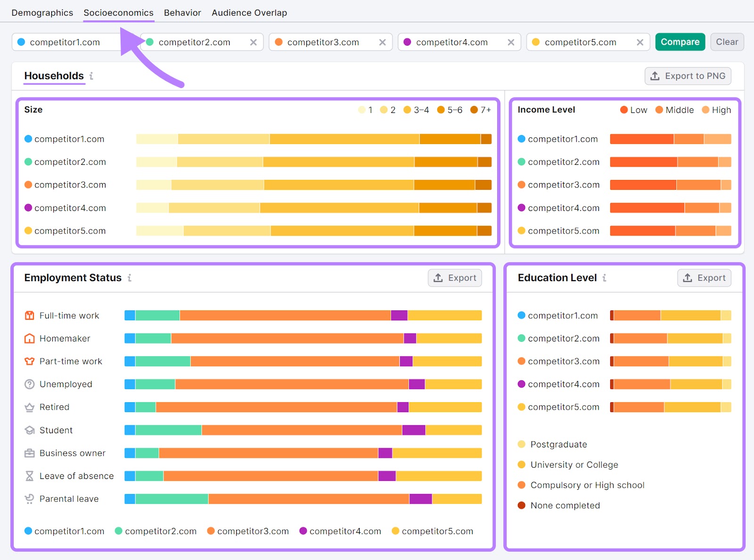The height and width of the screenshot is (560, 754).
Task: Export the Employment Status chart
Action: pyautogui.click(x=455, y=278)
